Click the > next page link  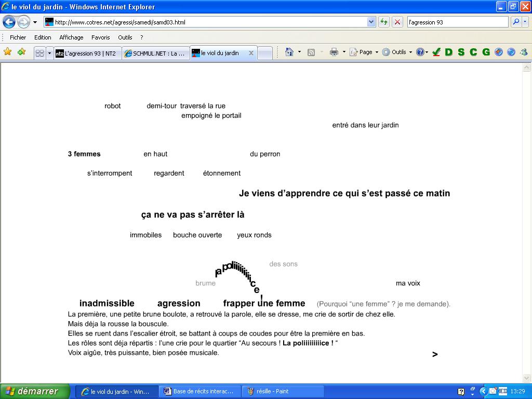click(435, 354)
